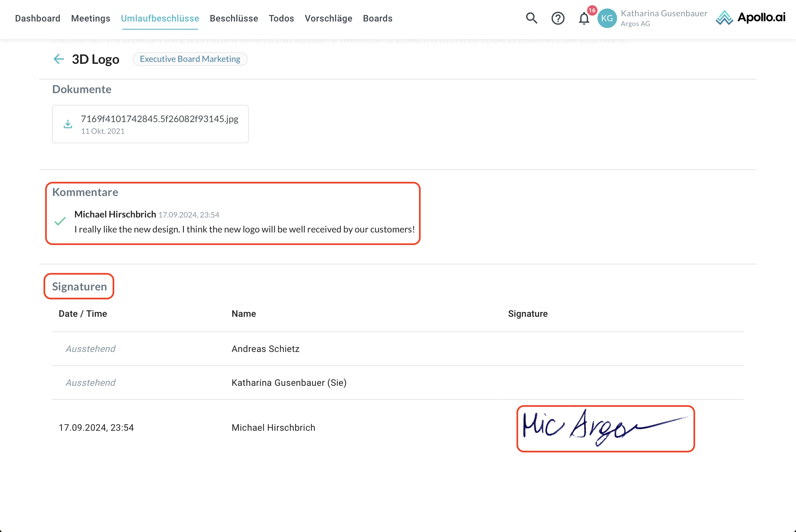Viewport: 796px width, 532px height.
Task: Click the back arrow next to 3D Logo
Action: point(59,59)
